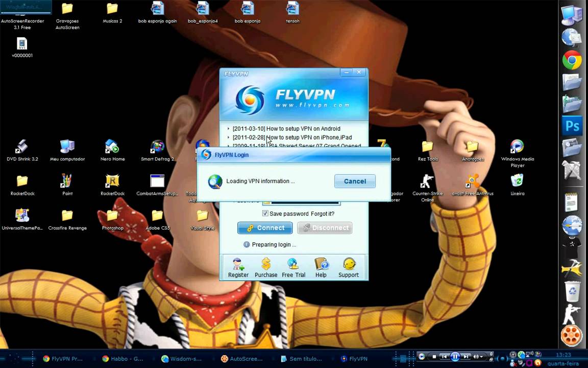Viewport: 588px width, 368px height.
Task: Open the computer icon in the dock
Action: (x=572, y=15)
